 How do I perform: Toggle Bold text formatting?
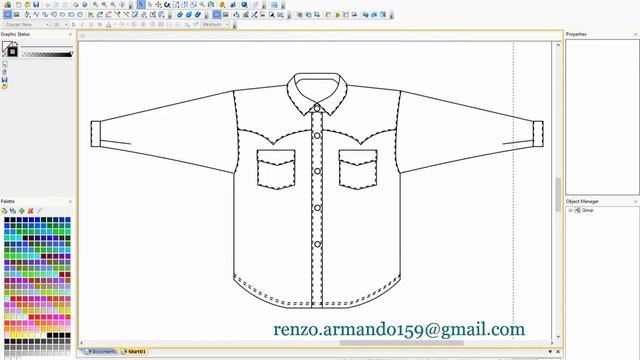pos(73,24)
